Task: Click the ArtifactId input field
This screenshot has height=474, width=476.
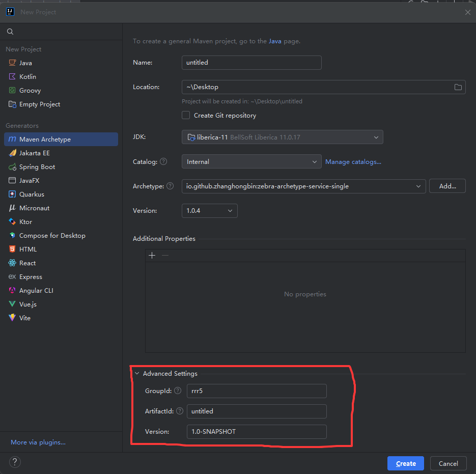Action: pyautogui.click(x=257, y=411)
